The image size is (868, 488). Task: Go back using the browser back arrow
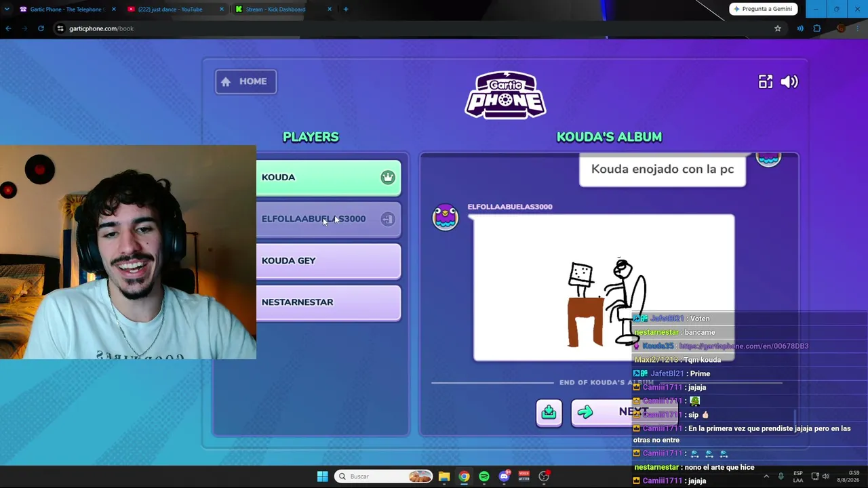tap(8, 28)
